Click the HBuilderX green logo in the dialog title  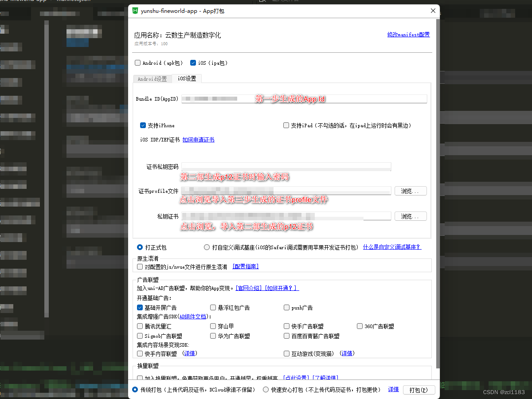(135, 11)
